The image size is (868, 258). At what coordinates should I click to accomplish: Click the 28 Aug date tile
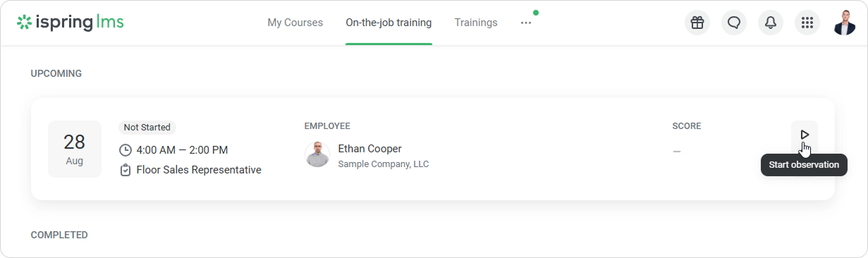point(75,149)
